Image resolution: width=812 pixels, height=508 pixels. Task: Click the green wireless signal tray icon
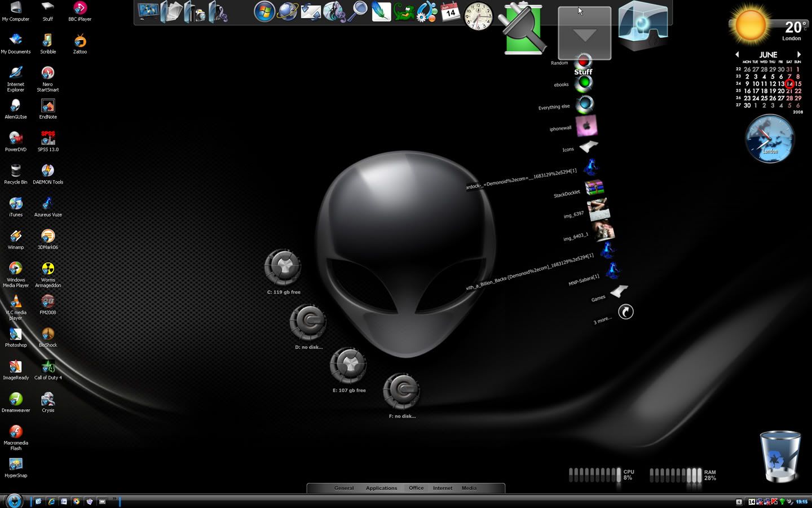point(782,501)
